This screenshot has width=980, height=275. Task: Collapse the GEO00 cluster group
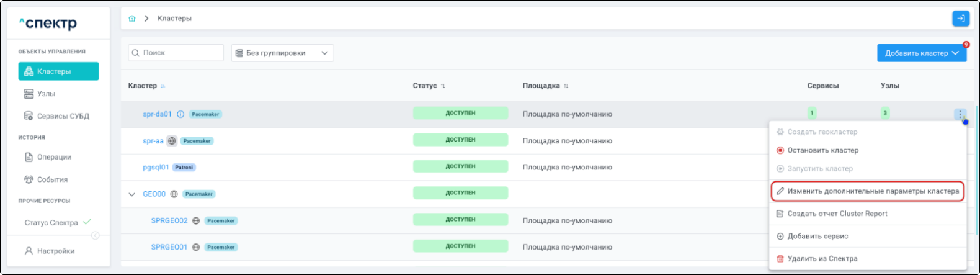coord(131,194)
